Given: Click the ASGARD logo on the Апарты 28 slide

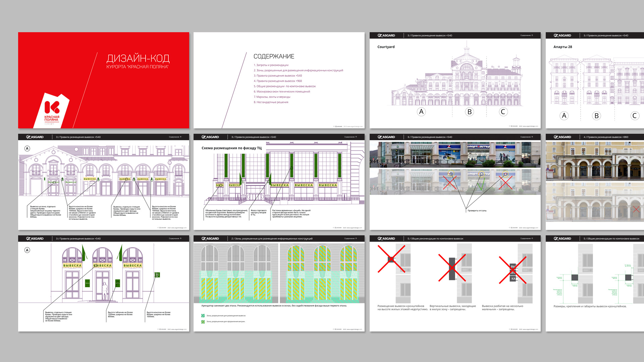Looking at the screenshot, I should [x=562, y=36].
